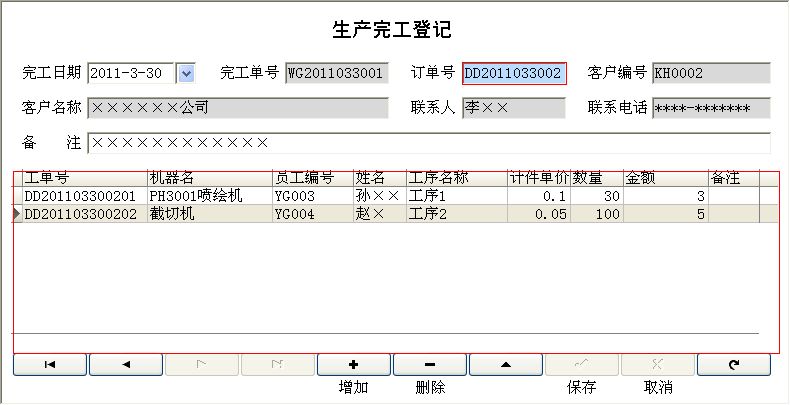Select quantity cell 30
Viewport: 790px width, 405px height.
597,196
